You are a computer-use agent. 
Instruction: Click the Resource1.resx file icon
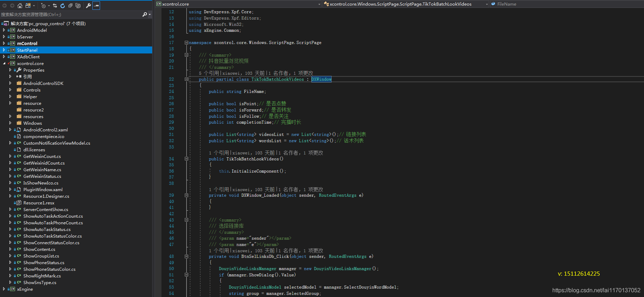19,203
